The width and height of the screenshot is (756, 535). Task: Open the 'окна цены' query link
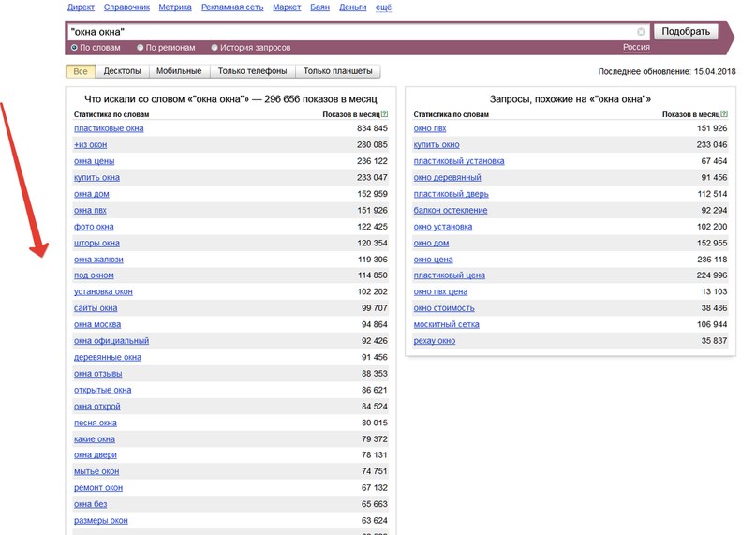94,161
